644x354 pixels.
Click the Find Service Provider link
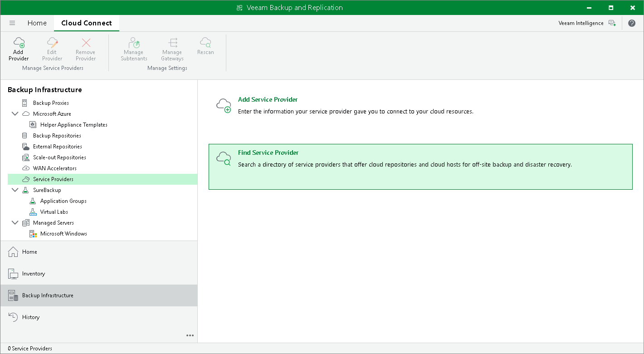click(268, 152)
